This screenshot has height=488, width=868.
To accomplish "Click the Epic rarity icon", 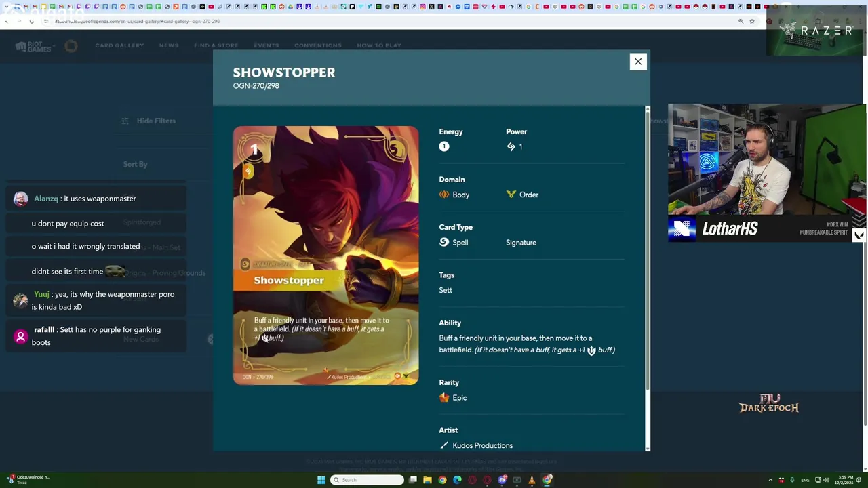I will 443,398.
